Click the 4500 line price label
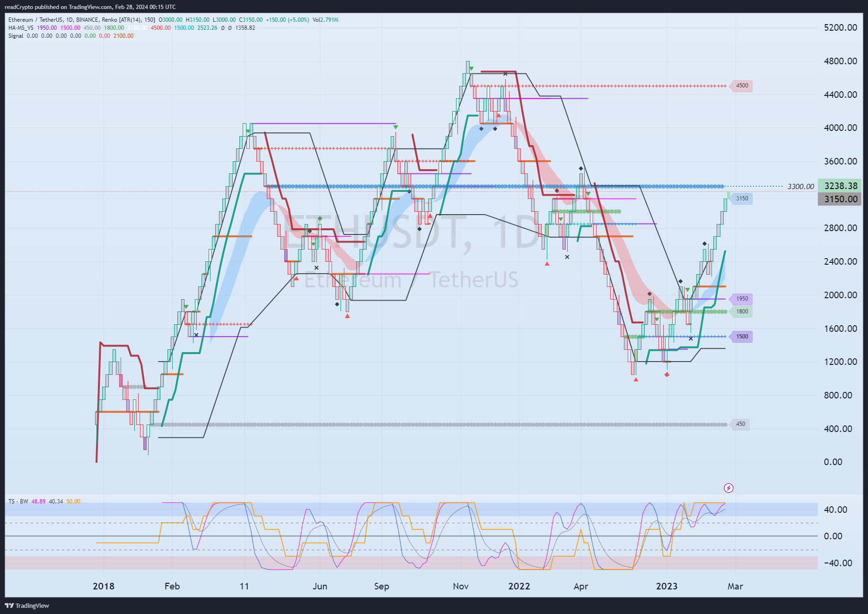Image resolution: width=868 pixels, height=614 pixels. coord(741,86)
